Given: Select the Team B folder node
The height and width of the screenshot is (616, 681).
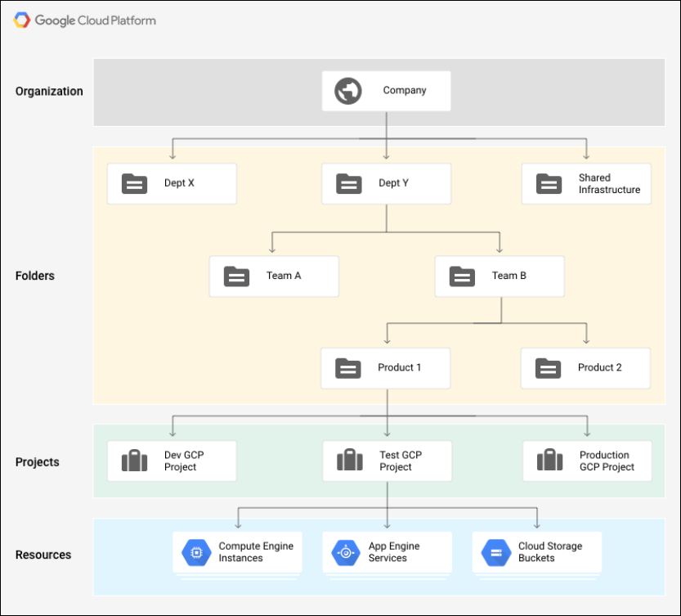Looking at the screenshot, I should [499, 277].
